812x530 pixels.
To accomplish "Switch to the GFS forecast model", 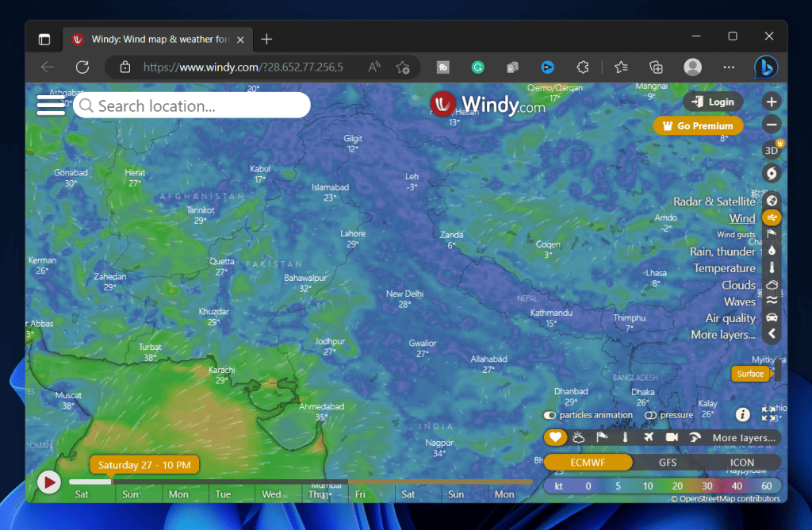I will [668, 462].
